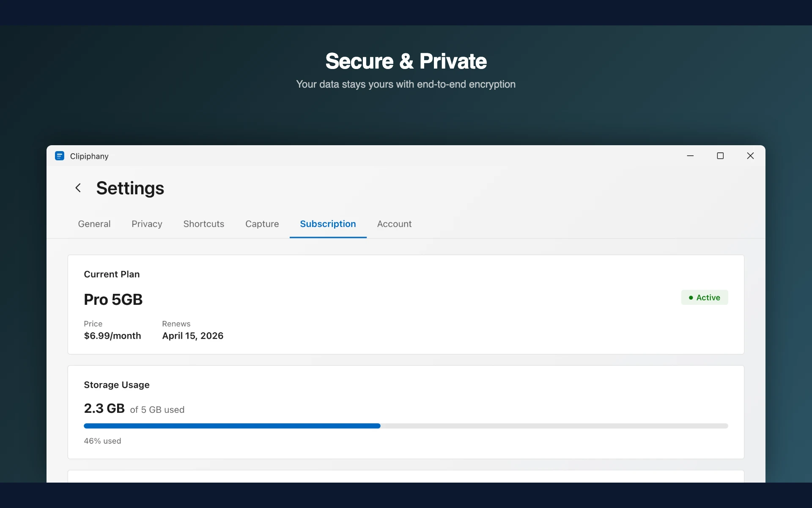Click the 'of 5 GB used' text
Screen dimensions: 812x508
(157, 410)
